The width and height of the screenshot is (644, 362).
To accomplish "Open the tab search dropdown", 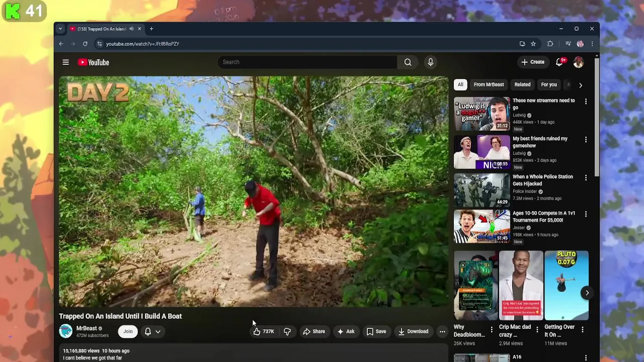I will click(60, 29).
